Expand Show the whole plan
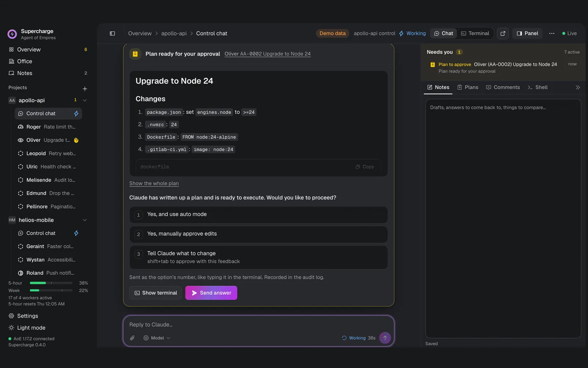Image resolution: width=588 pixels, height=368 pixels. tap(154, 183)
